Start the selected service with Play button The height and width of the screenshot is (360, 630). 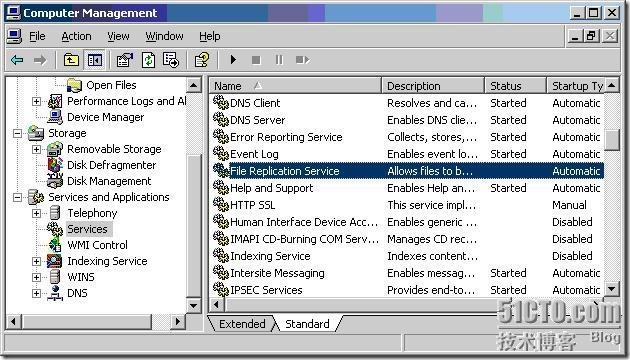click(233, 60)
